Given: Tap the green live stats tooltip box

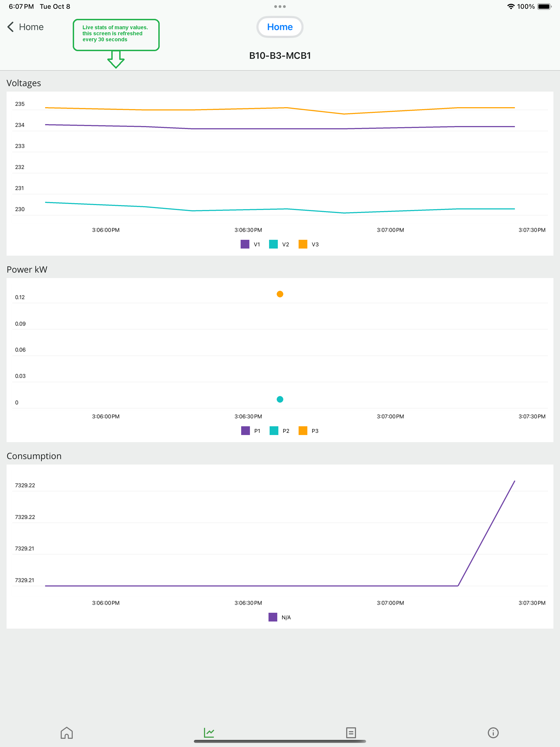Looking at the screenshot, I should (116, 35).
